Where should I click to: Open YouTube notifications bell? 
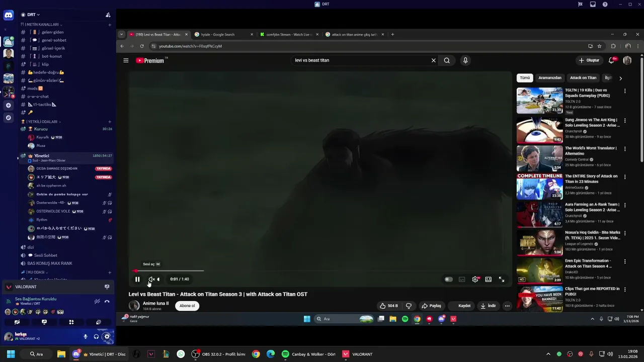pyautogui.click(x=612, y=60)
